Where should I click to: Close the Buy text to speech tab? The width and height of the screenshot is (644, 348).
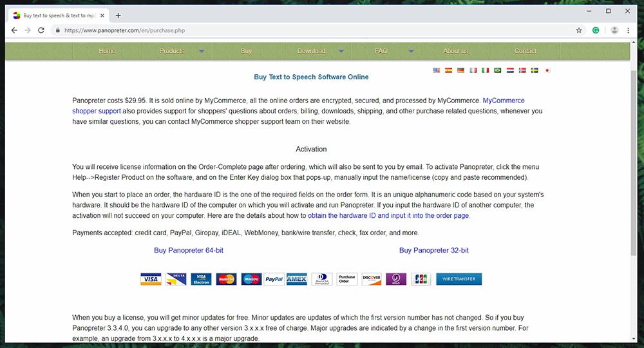pyautogui.click(x=102, y=15)
